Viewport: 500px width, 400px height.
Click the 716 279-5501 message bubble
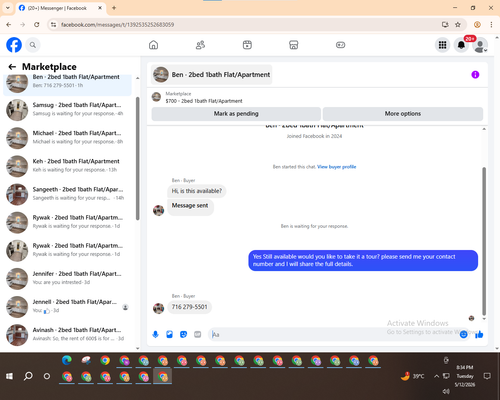189,307
